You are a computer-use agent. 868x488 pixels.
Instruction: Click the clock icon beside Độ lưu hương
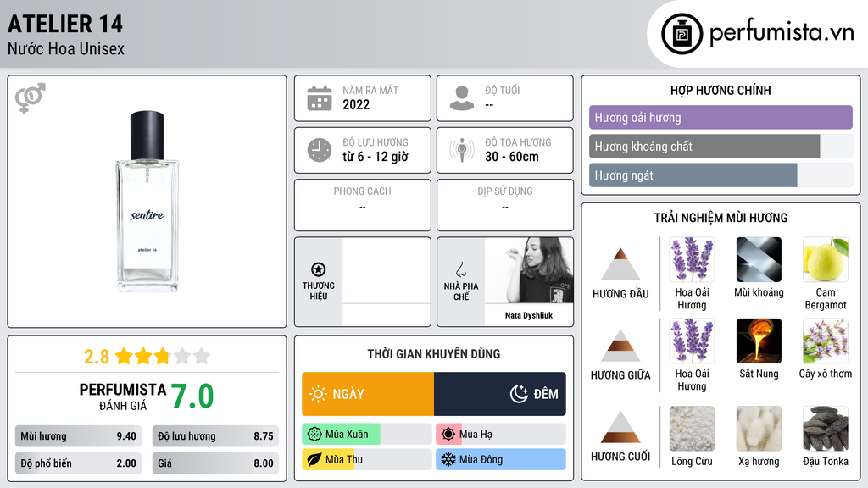tap(320, 150)
